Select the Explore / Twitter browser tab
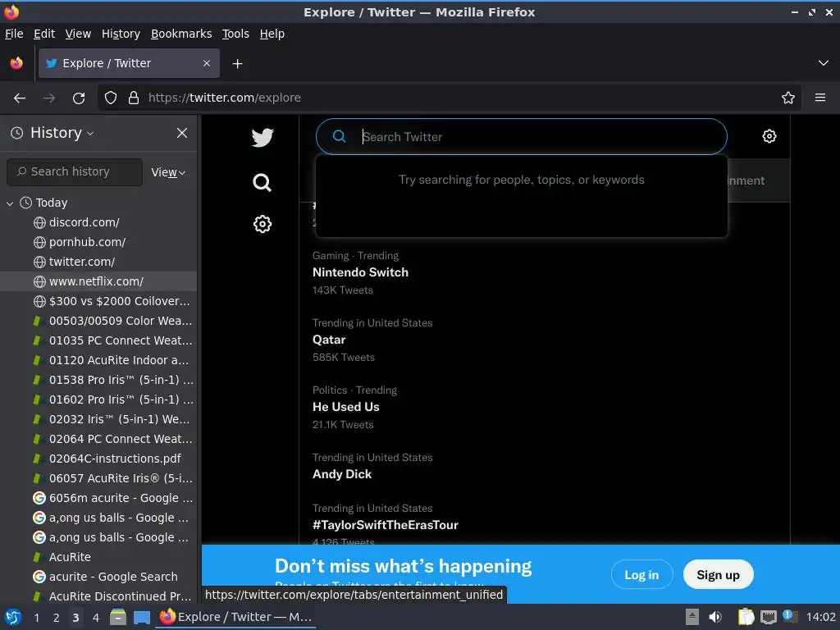Image resolution: width=840 pixels, height=630 pixels. tap(129, 63)
